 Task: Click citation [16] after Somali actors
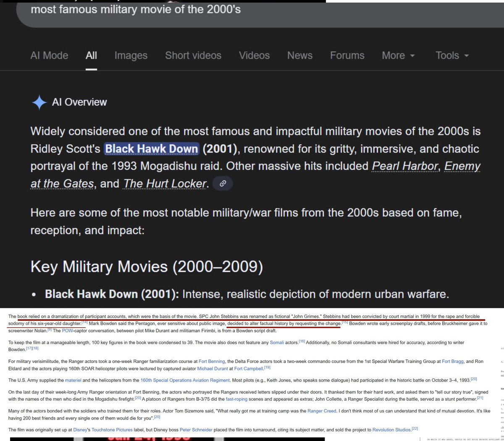tap(302, 342)
